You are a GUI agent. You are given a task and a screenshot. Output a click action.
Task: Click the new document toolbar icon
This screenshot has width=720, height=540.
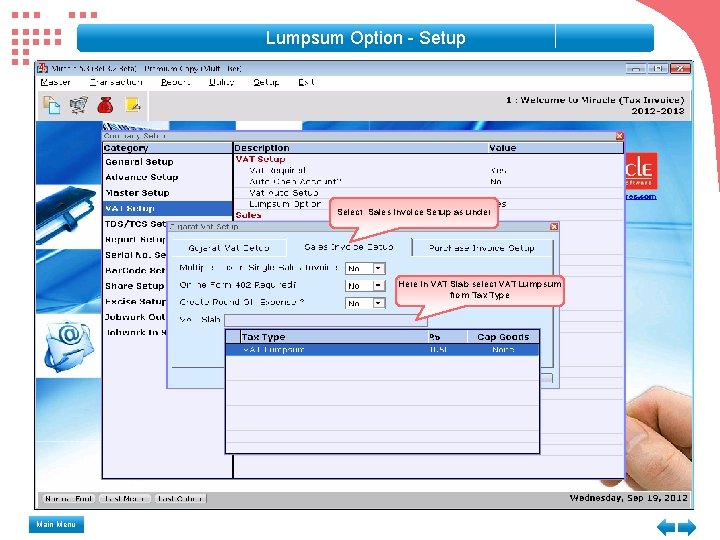[51, 105]
